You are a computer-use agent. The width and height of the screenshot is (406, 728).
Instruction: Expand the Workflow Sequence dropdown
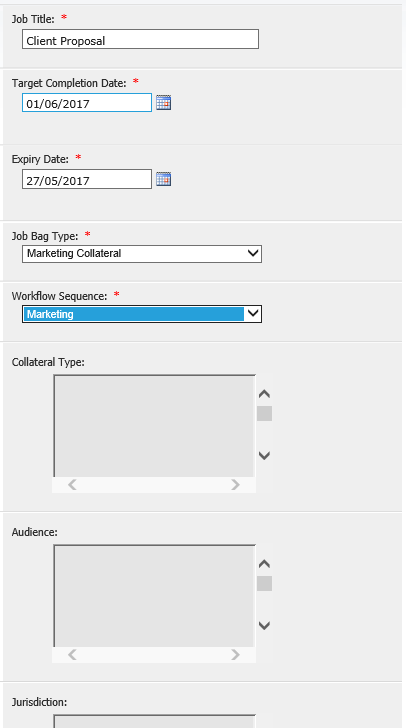[253, 313]
